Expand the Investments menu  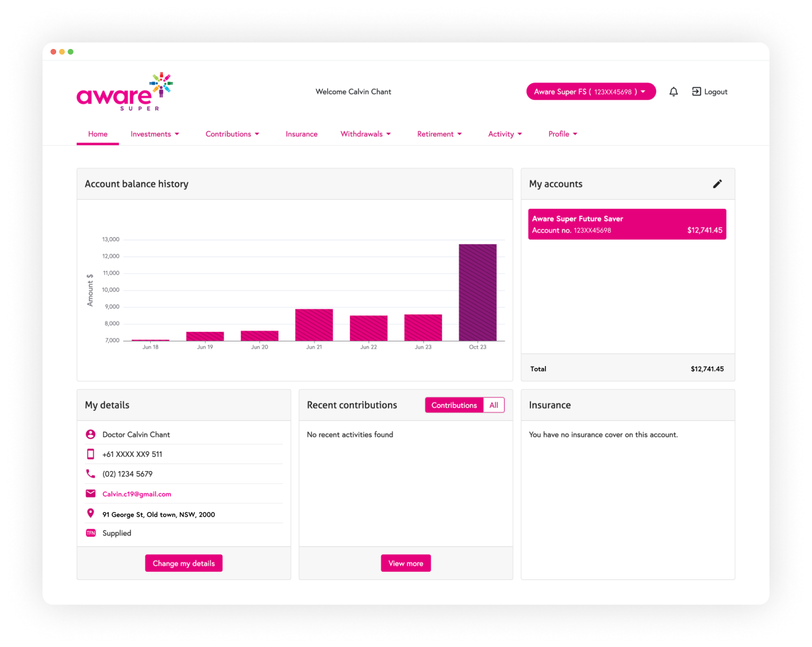[155, 134]
